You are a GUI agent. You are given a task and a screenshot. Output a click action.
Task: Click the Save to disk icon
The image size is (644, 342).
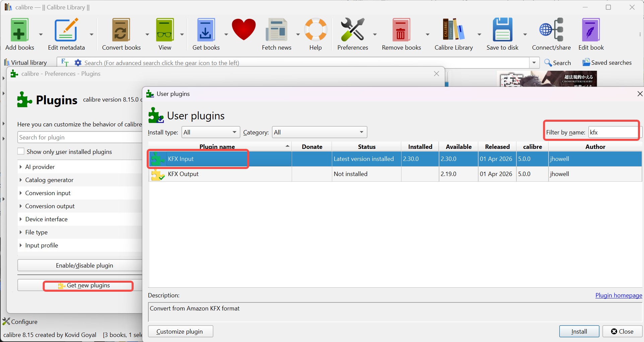click(503, 30)
